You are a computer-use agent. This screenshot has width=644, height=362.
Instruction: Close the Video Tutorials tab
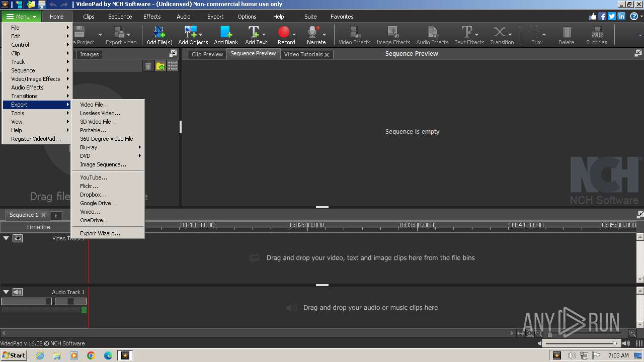(327, 55)
